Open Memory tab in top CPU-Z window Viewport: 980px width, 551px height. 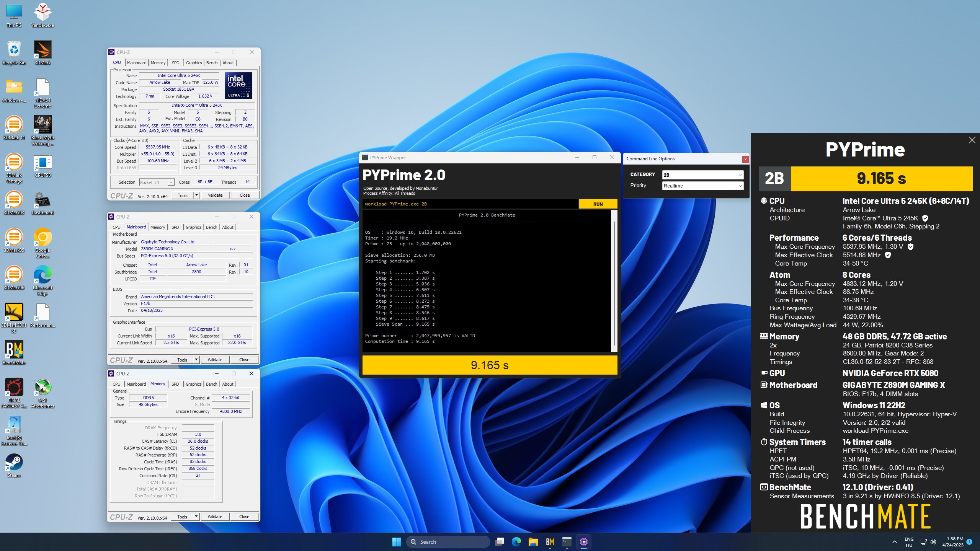158,63
